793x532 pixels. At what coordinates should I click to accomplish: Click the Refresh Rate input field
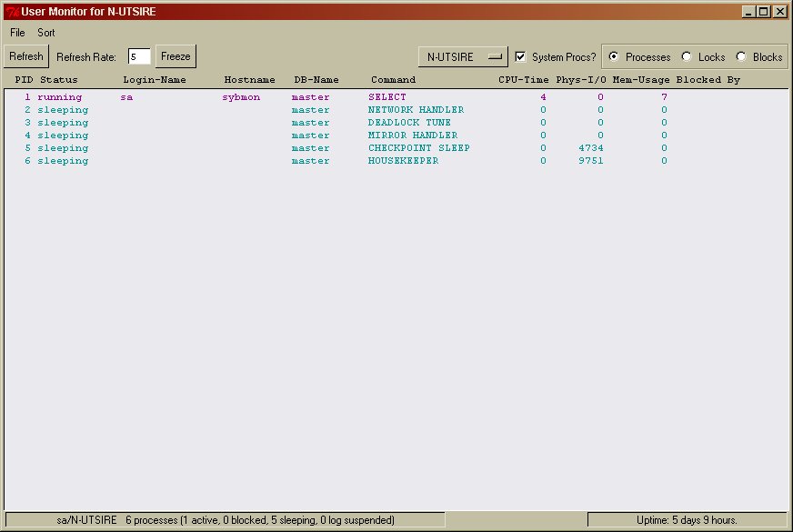tap(139, 56)
